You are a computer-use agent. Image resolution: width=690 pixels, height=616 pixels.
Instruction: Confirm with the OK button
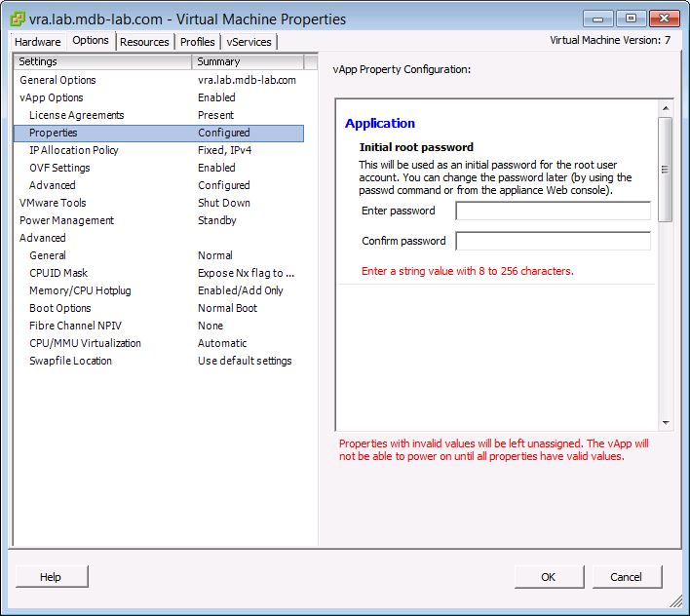pos(549,577)
